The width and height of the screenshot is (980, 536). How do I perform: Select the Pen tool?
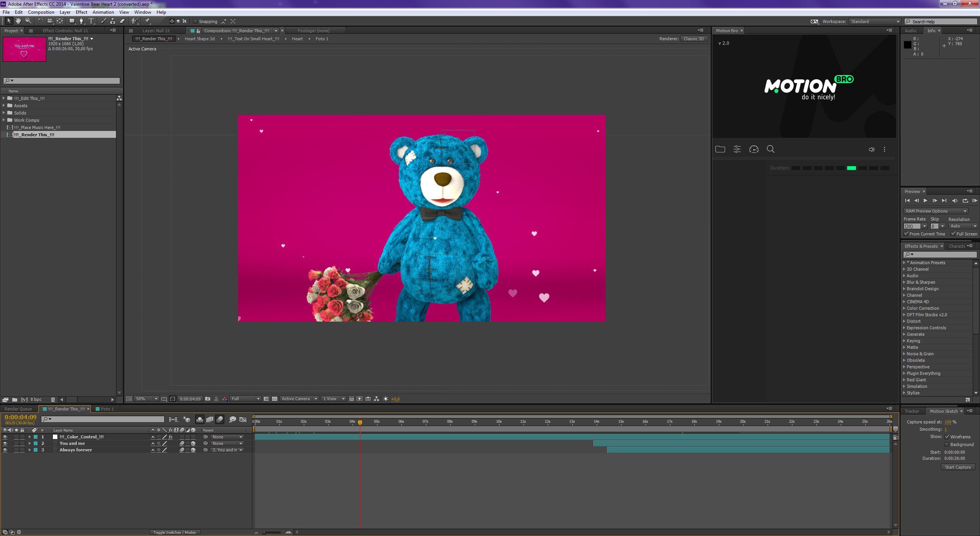(81, 21)
